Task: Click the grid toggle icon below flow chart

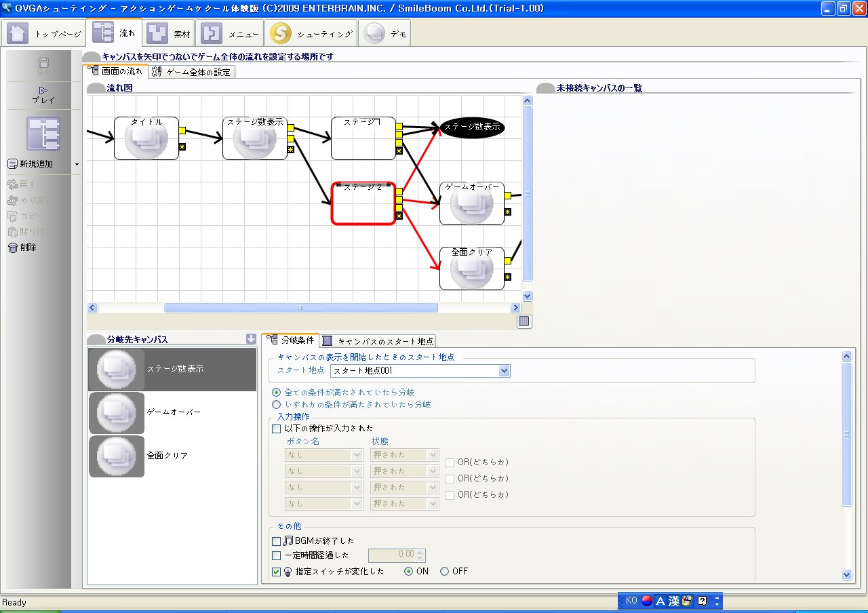Action: click(524, 321)
